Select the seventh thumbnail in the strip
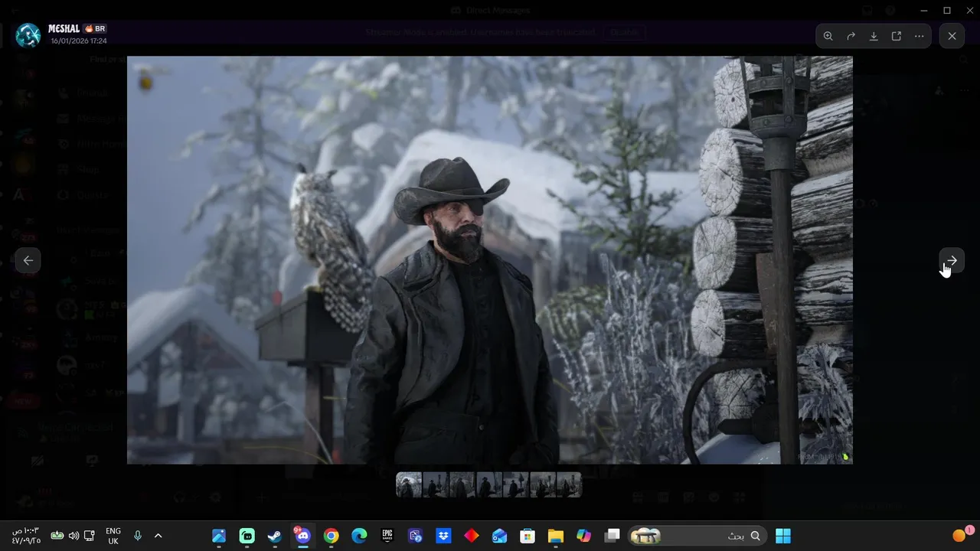Image resolution: width=980 pixels, height=551 pixels. pos(569,485)
